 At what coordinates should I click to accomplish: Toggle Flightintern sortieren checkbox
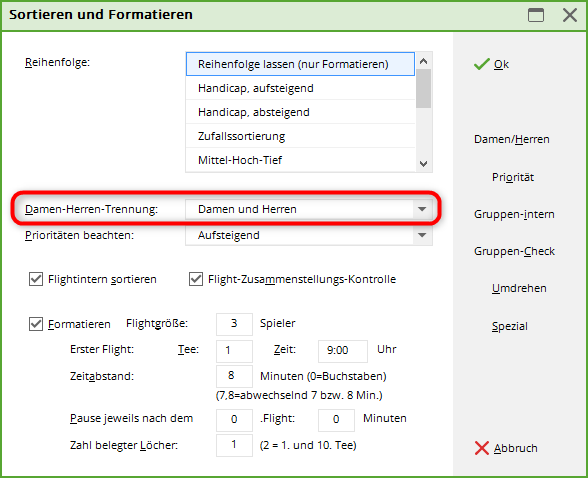tap(36, 279)
